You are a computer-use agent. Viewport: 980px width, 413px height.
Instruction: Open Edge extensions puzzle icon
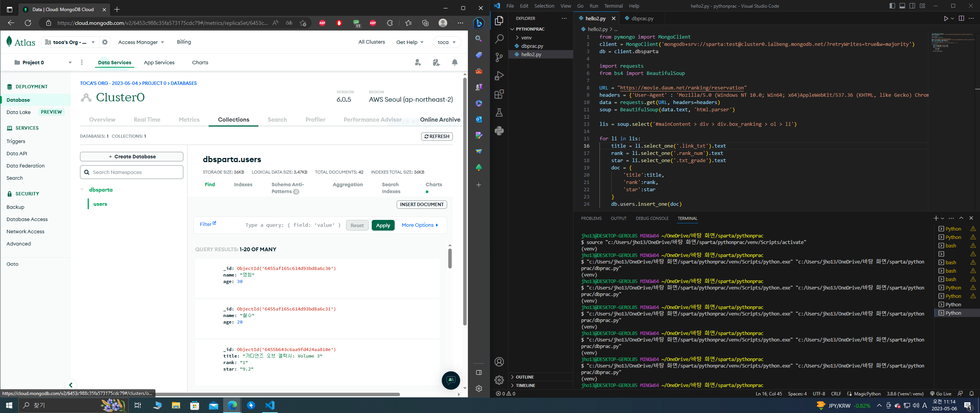click(x=390, y=23)
